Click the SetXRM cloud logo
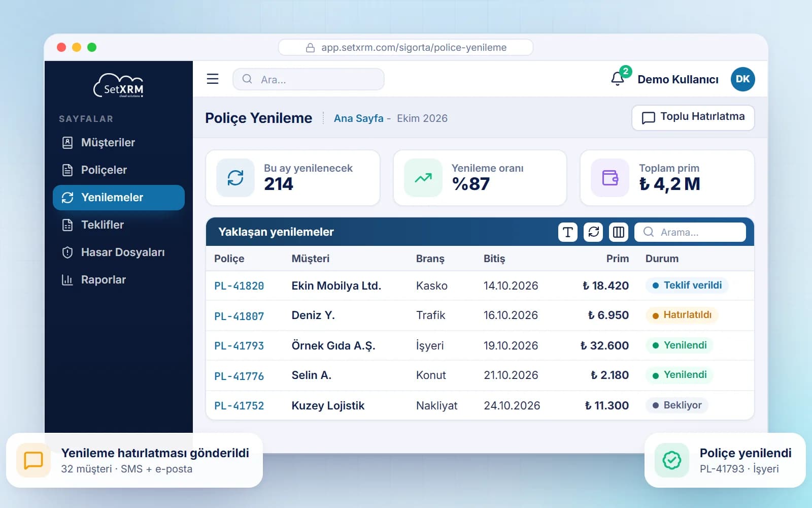 (119, 85)
